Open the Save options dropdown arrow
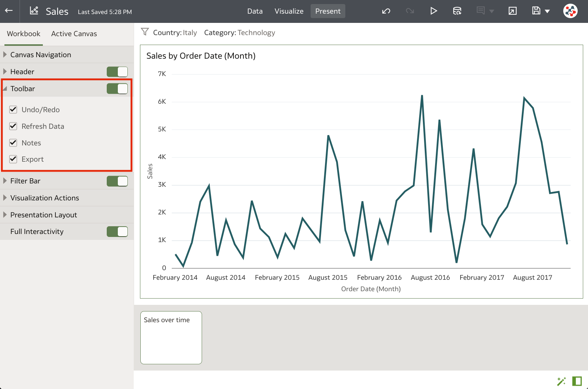This screenshot has height=389, width=588. [x=547, y=11]
